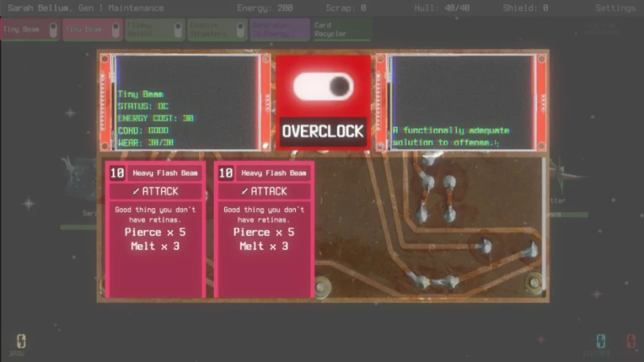This screenshot has width=644, height=362.
Task: Click the blue discard pile icon
Action: tap(600, 341)
